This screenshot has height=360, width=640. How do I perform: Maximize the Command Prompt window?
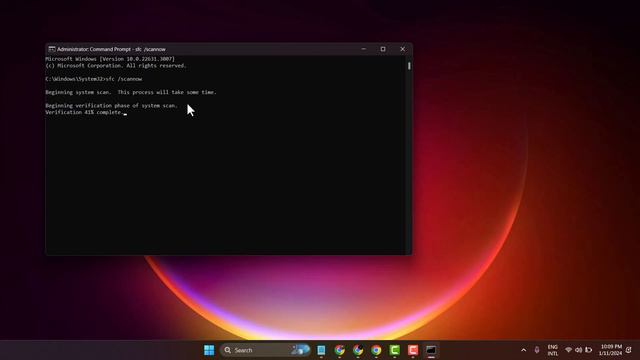coord(383,49)
